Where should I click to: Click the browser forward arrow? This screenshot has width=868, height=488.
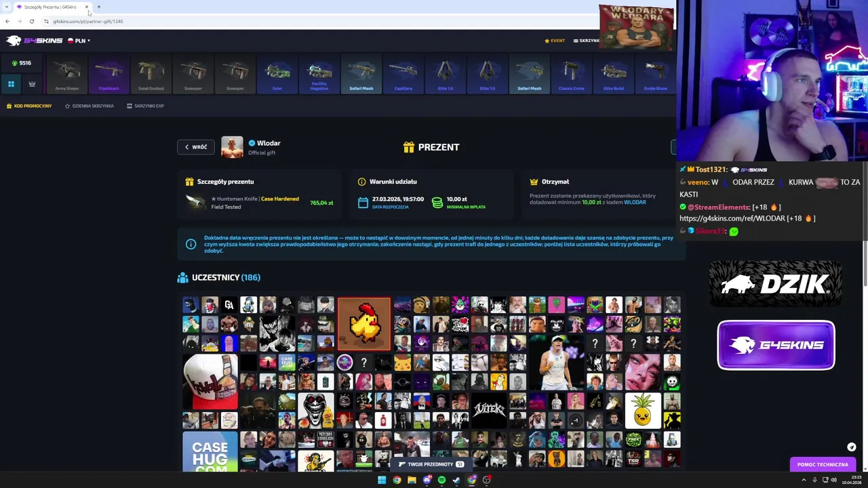coord(19,21)
